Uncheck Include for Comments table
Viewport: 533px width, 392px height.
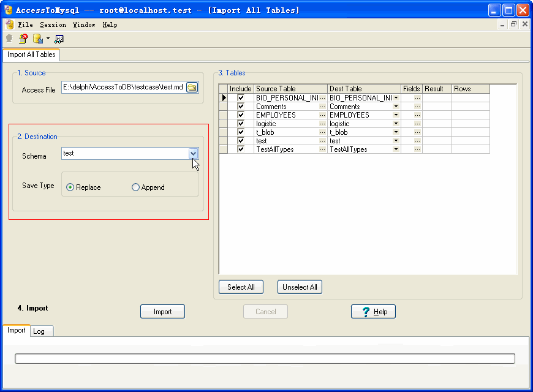pyautogui.click(x=241, y=106)
